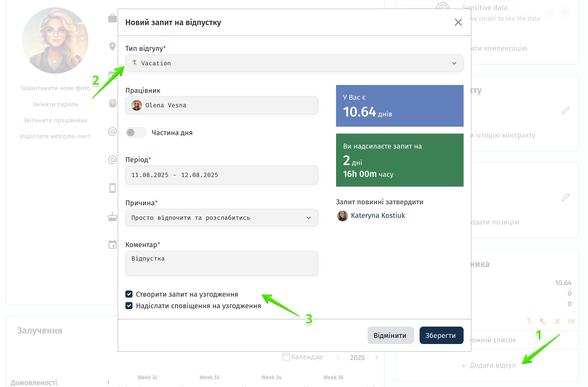
Task: Click the Відмінити button
Action: pos(391,335)
